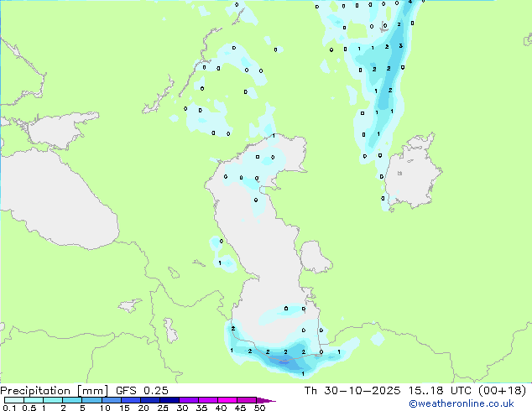Viewport: 532px width, 411px height.
Task: Click the "GFS 0.25" model label
Action: pos(142,391)
